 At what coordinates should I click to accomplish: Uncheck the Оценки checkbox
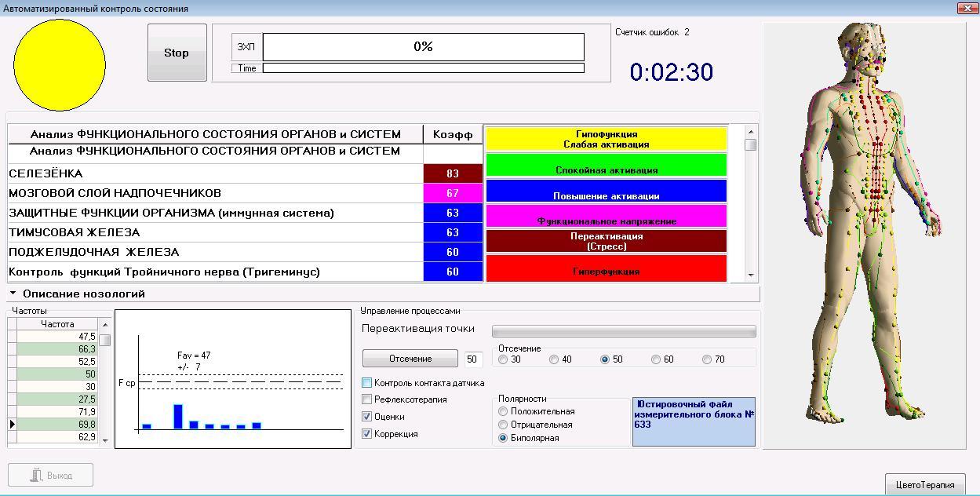(367, 417)
